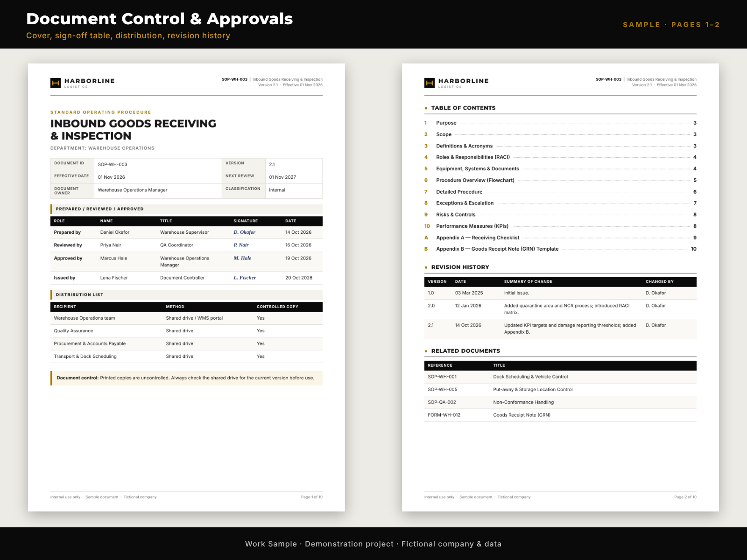Select the name 'Priya Nair'

[x=111, y=245]
